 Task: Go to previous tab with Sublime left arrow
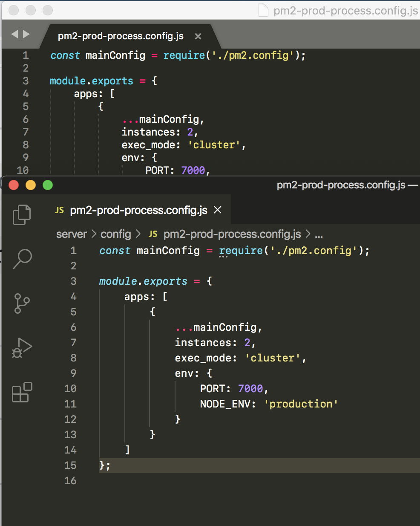point(14,34)
